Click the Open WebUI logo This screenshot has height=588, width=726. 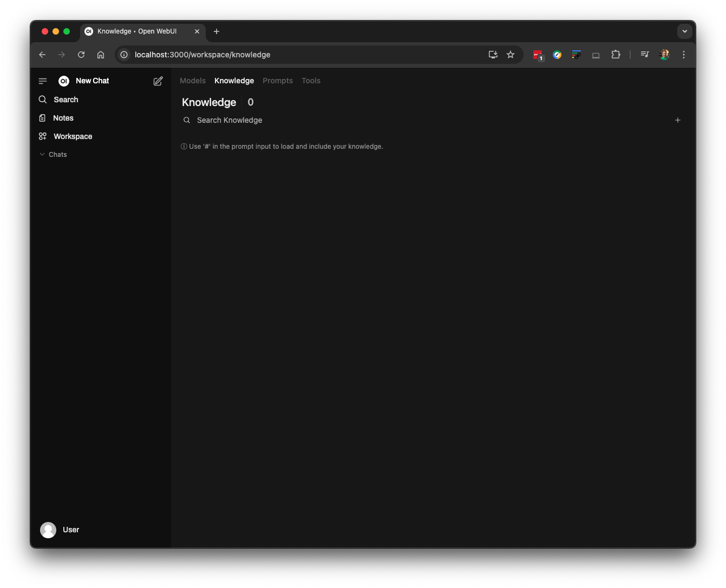(x=64, y=81)
